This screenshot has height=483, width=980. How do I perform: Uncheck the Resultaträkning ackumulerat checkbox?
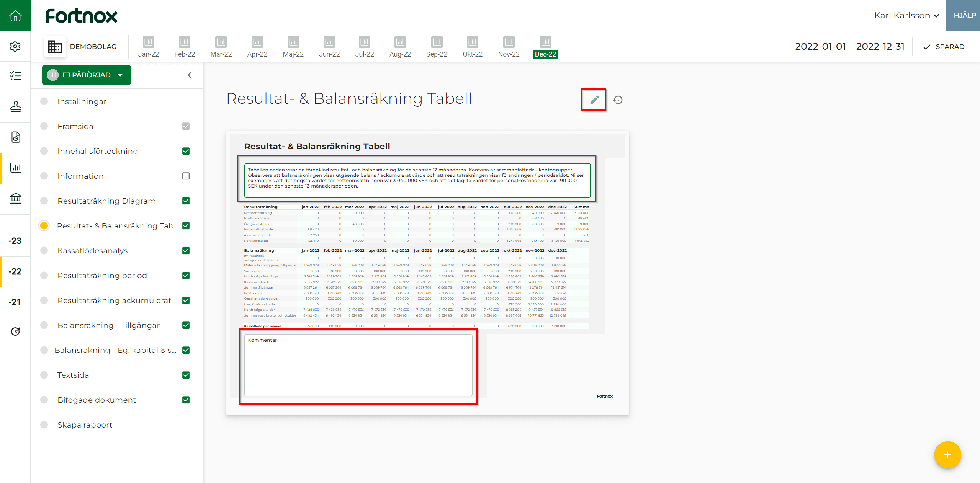[x=186, y=300]
